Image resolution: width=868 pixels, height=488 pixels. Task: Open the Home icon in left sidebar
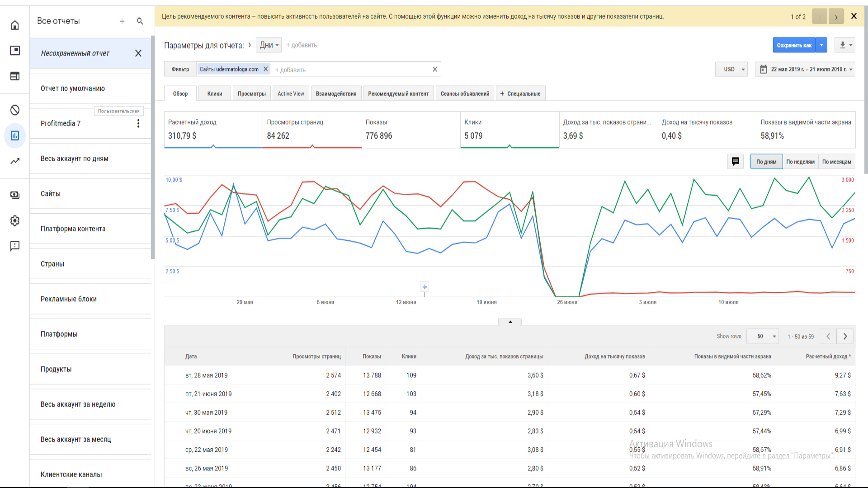(x=15, y=25)
